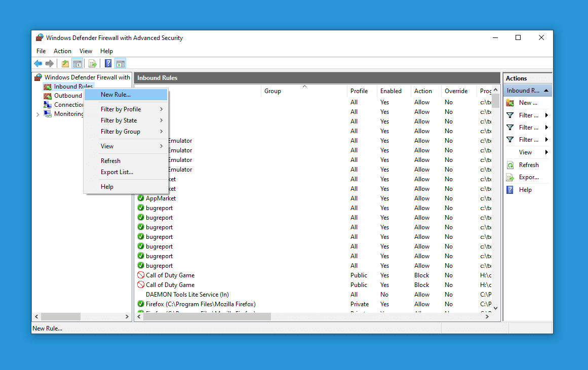Click the root firewall icon in tree
This screenshot has width=588, height=370.
click(x=38, y=77)
